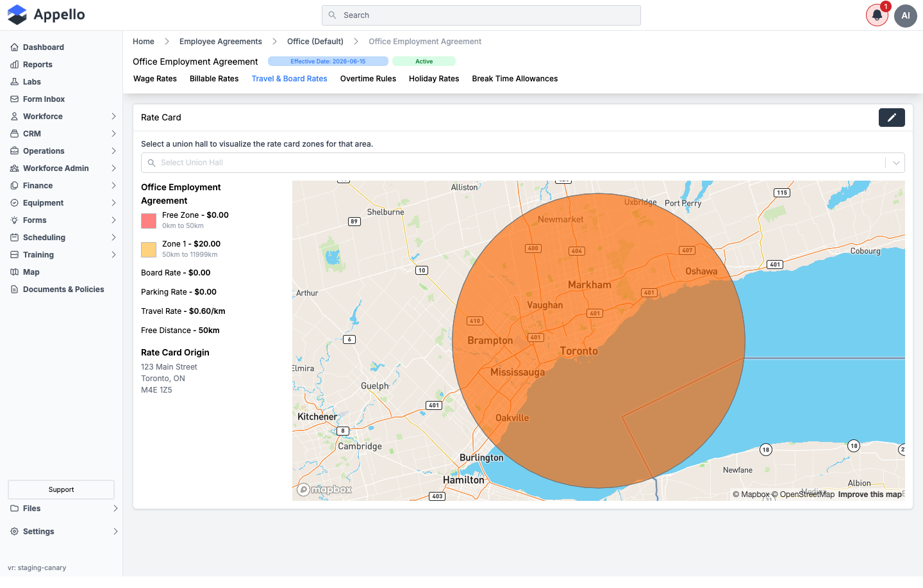Switch to the Billable Rates tab
The height and width of the screenshot is (588, 923).
click(x=214, y=79)
